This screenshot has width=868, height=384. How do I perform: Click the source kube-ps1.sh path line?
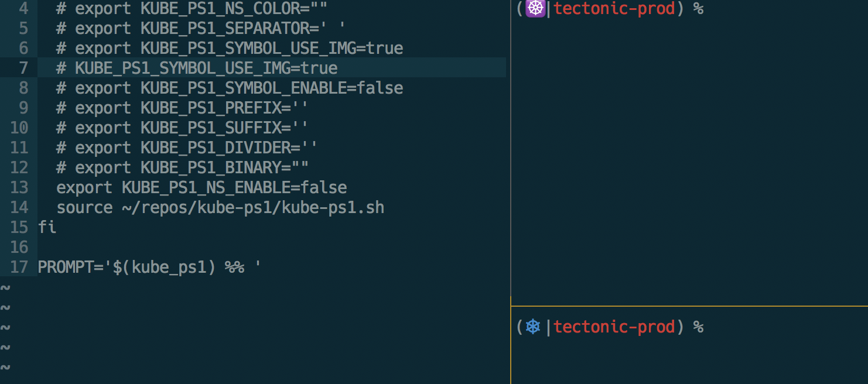tap(220, 207)
